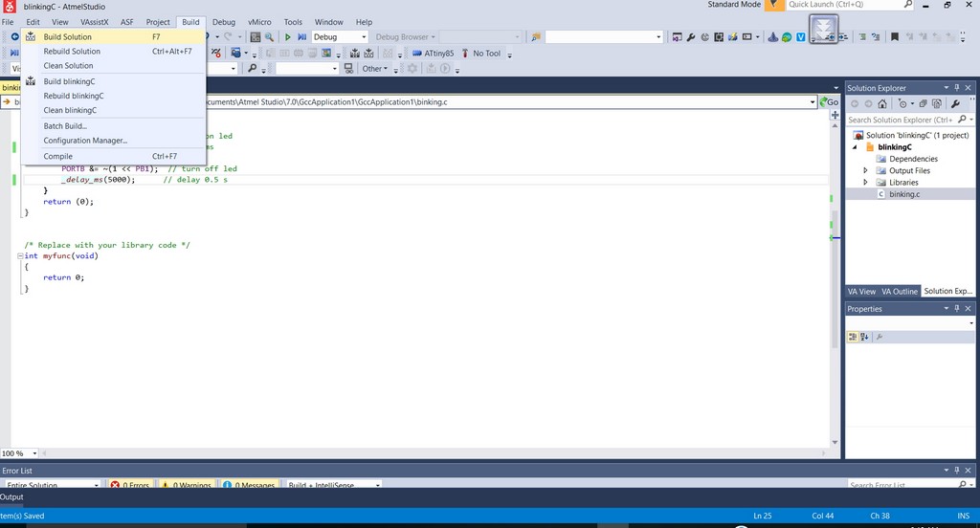Select Build Solution from Build menu
The height and width of the screenshot is (528, 980).
tap(113, 37)
